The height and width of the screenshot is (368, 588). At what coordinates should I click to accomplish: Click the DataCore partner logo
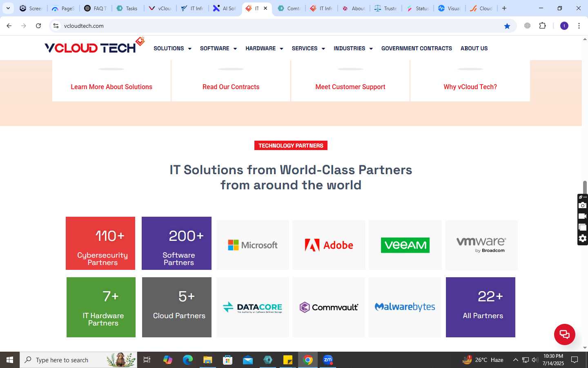253,307
